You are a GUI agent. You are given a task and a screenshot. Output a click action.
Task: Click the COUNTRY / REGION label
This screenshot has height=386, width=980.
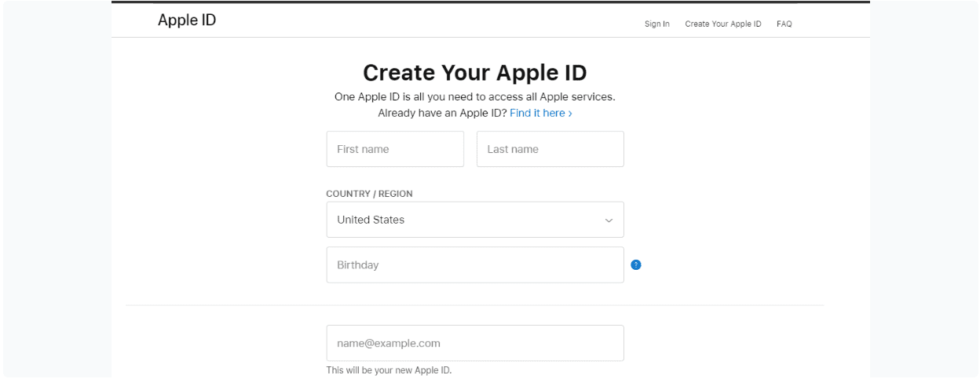tap(369, 194)
